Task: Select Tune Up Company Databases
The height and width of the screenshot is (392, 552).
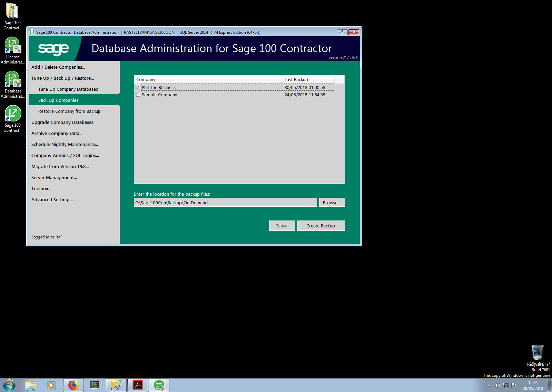Action: pos(68,89)
